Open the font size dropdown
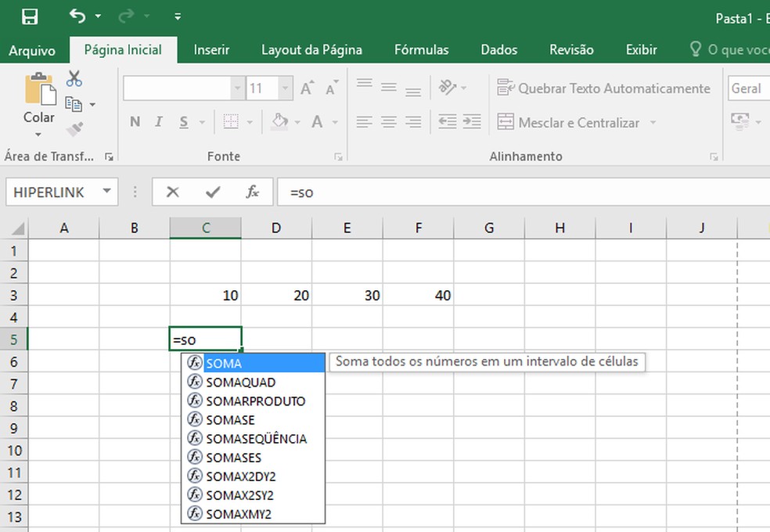Screen dimensions: 770x532 [x=285, y=88]
